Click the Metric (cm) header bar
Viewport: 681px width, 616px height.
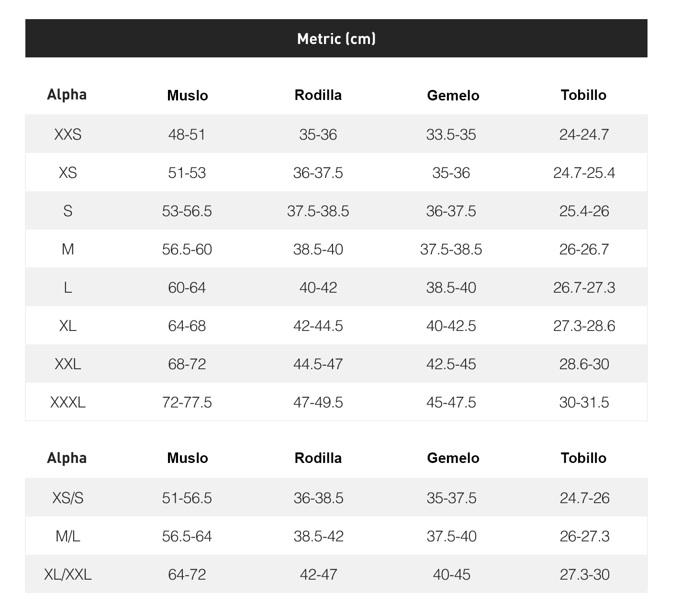pos(336,38)
